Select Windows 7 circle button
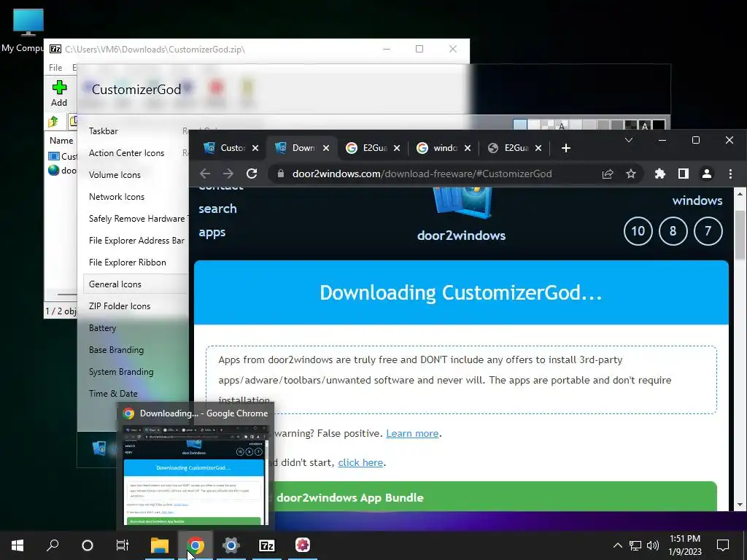Screen dimensions: 747x560 coord(708,231)
